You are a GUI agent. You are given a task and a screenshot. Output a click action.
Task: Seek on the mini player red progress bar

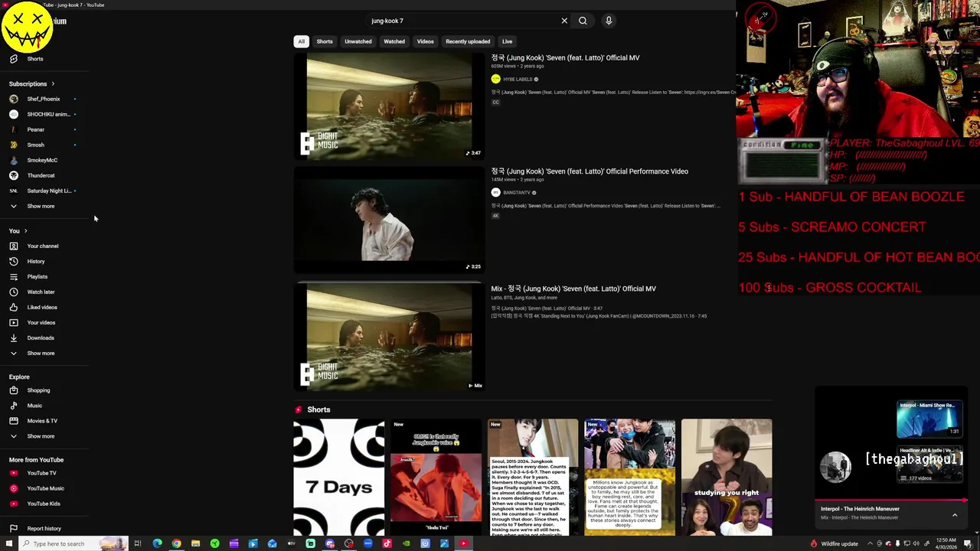891,500
